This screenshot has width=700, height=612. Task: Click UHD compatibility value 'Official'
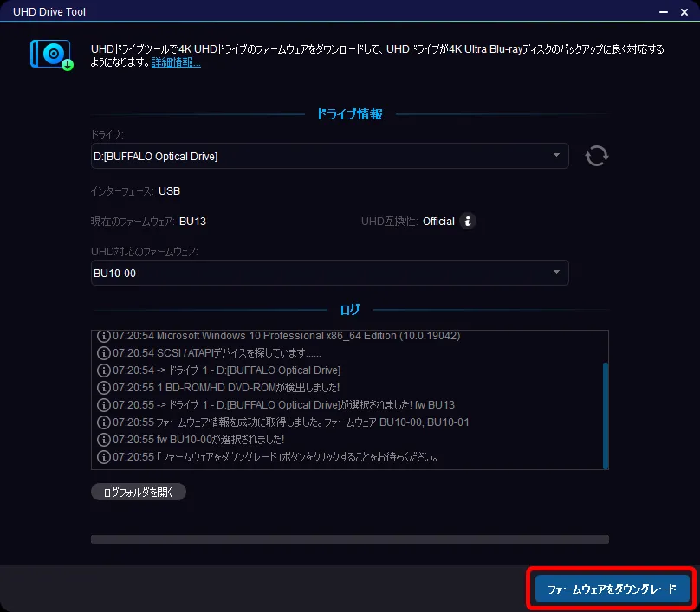coord(438,222)
